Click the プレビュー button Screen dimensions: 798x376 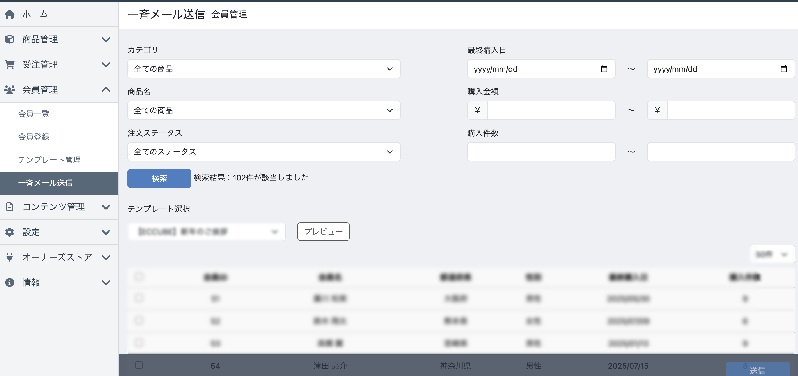coord(323,232)
